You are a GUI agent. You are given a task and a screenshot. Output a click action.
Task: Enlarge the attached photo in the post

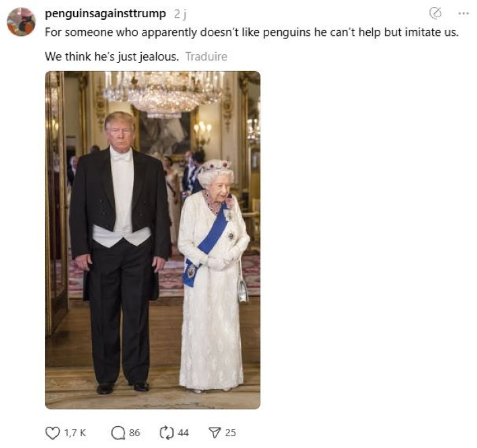(153, 240)
